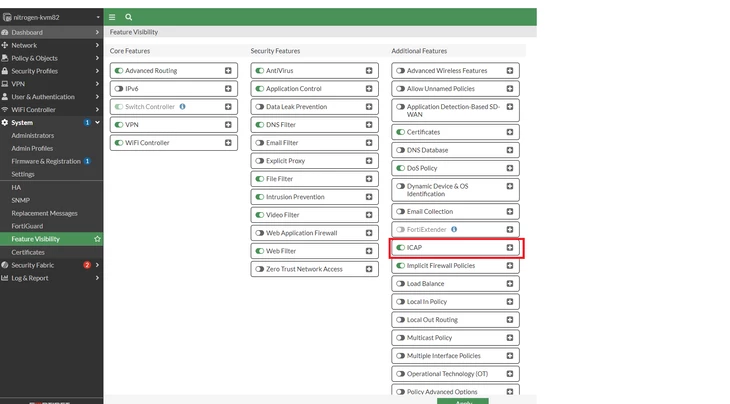Go to Administrators under System

(x=33, y=135)
